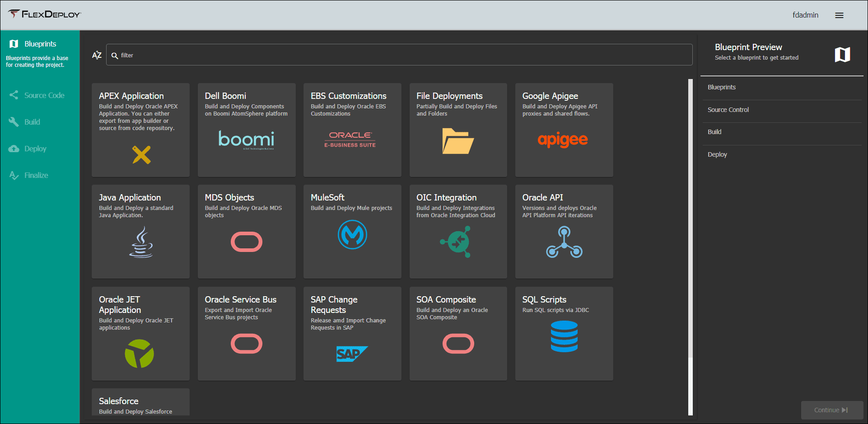This screenshot has height=424, width=868.
Task: Select the MuleSoft M logo
Action: tap(352, 235)
